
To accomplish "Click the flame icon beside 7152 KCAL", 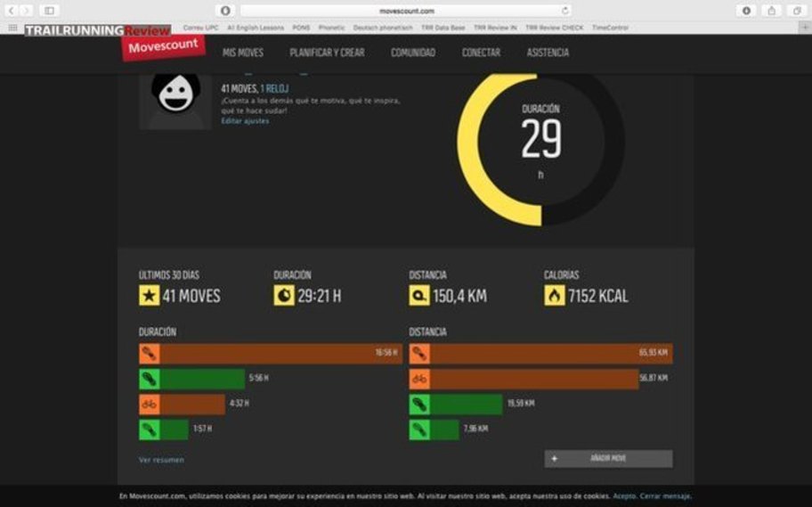I will (x=554, y=296).
